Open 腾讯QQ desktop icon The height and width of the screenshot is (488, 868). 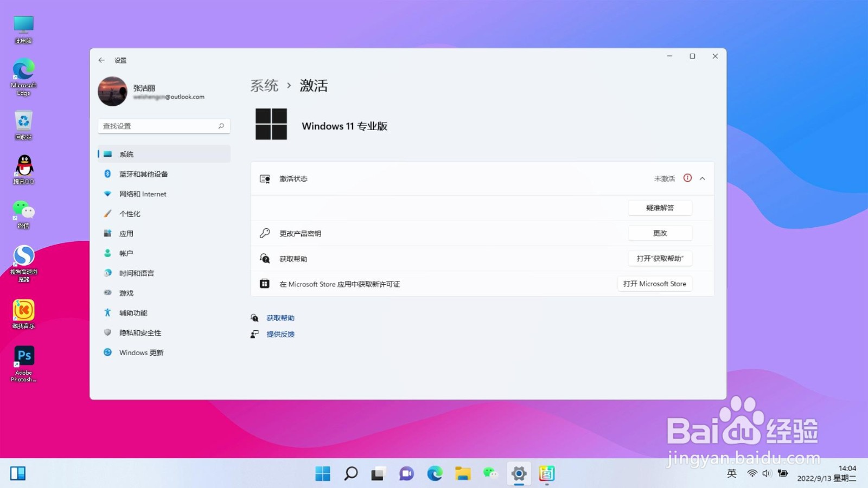pos(23,169)
